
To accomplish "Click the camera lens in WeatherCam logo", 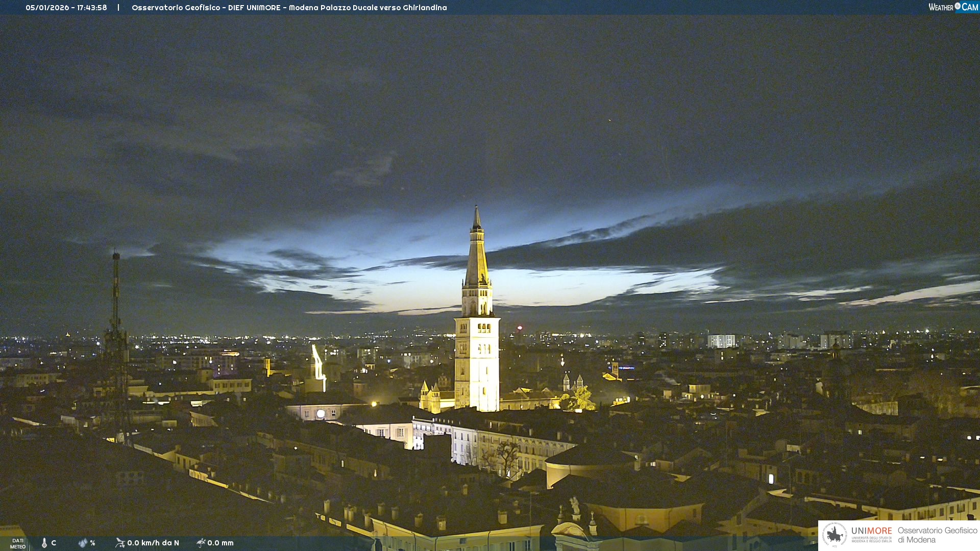I will point(958,6).
